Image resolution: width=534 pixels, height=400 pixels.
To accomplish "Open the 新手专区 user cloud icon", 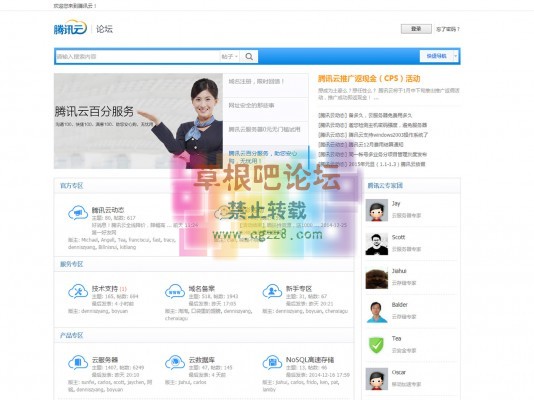I will (x=272, y=291).
